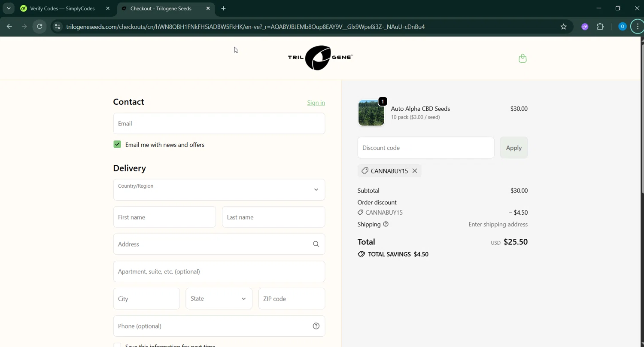Focus the Phone (optional) field

coord(219,326)
